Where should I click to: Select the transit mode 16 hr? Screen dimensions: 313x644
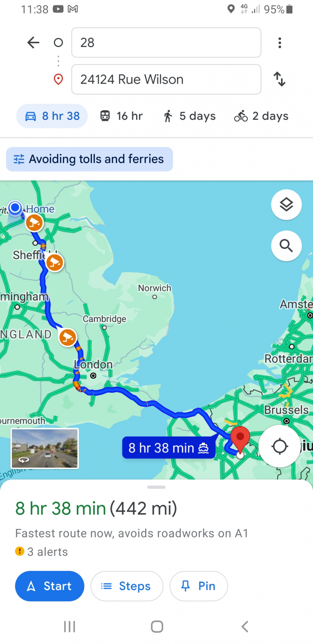tap(121, 116)
